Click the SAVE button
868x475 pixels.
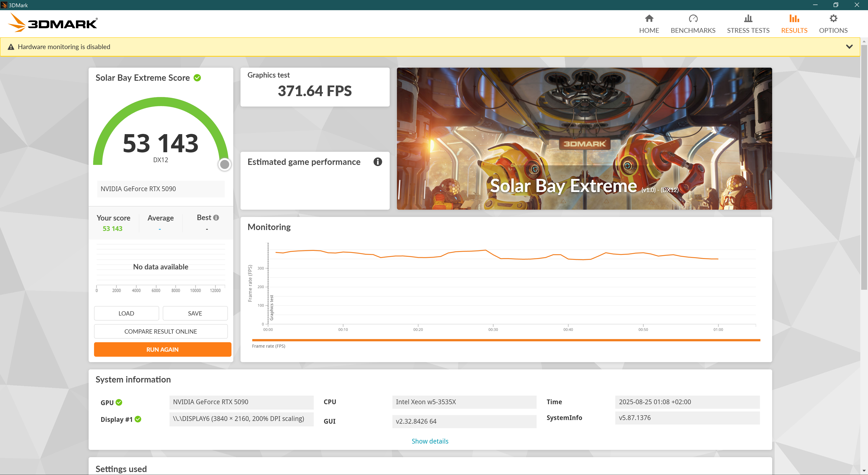coord(195,313)
